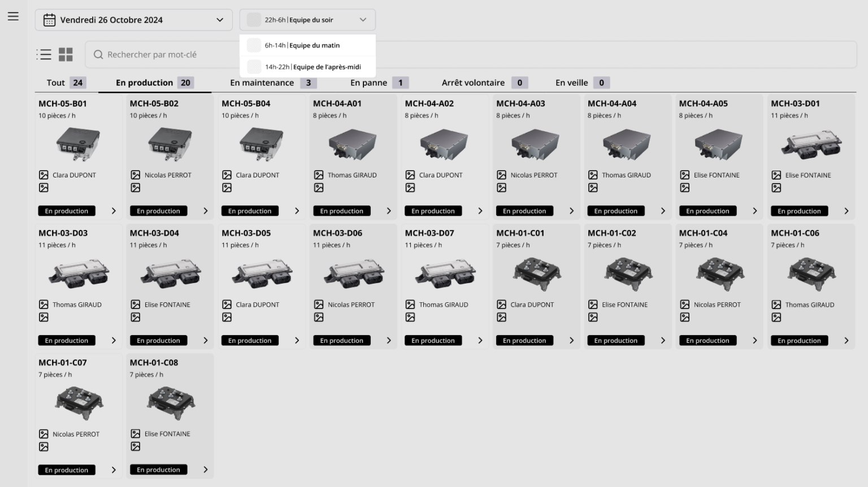The image size is (868, 487).
Task: Click the search magnifier icon
Action: (98, 55)
